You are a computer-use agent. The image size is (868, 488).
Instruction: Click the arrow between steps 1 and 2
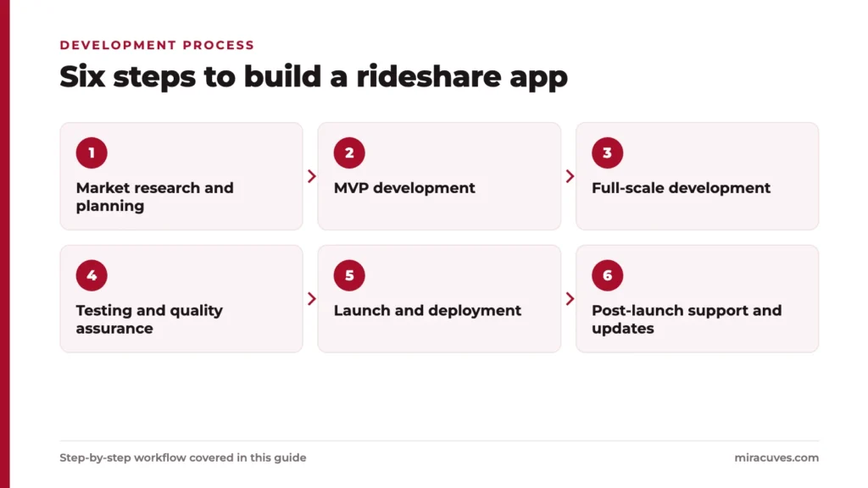312,176
